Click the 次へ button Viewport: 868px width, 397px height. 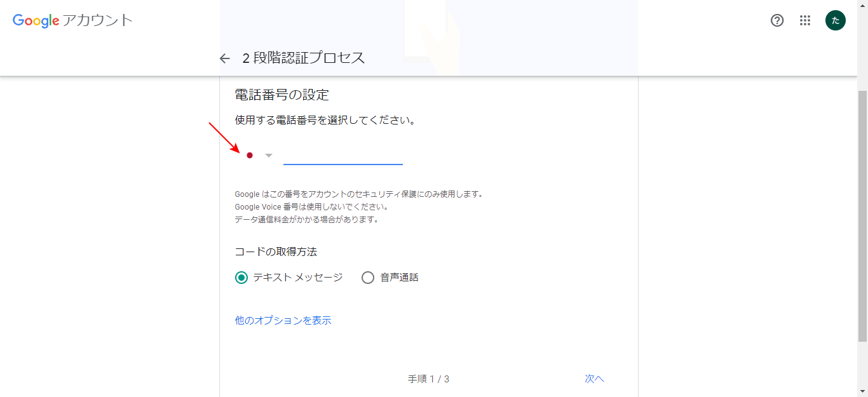click(x=595, y=379)
